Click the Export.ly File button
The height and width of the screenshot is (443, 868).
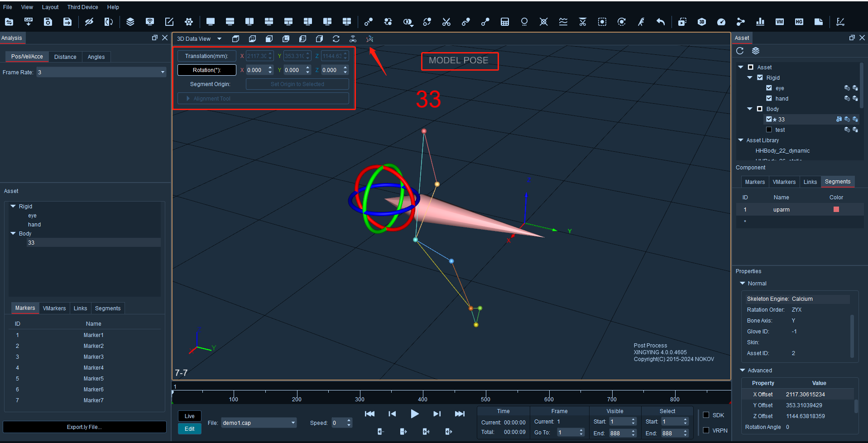(85, 427)
